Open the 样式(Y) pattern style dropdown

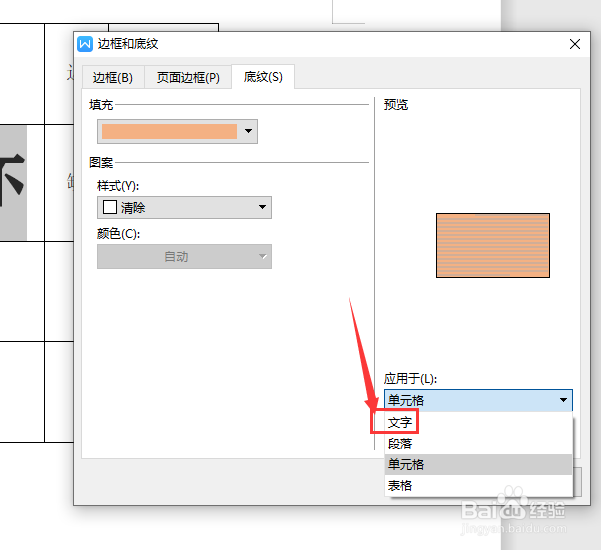tap(184, 207)
